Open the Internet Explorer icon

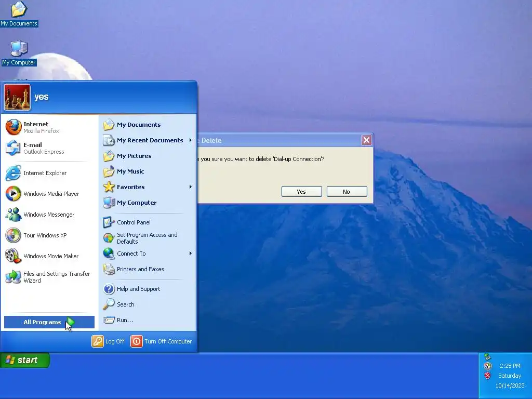(x=13, y=173)
